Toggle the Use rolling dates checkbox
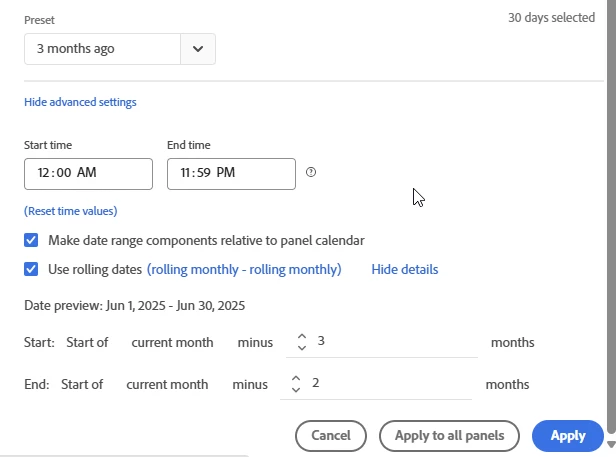Screen dimensions: 616x457 32,269
